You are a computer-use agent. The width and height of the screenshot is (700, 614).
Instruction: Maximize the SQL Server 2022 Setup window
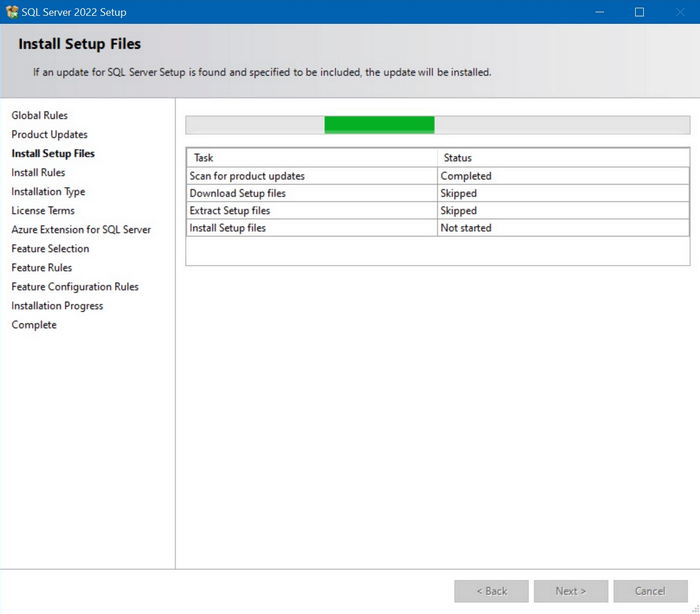point(639,12)
